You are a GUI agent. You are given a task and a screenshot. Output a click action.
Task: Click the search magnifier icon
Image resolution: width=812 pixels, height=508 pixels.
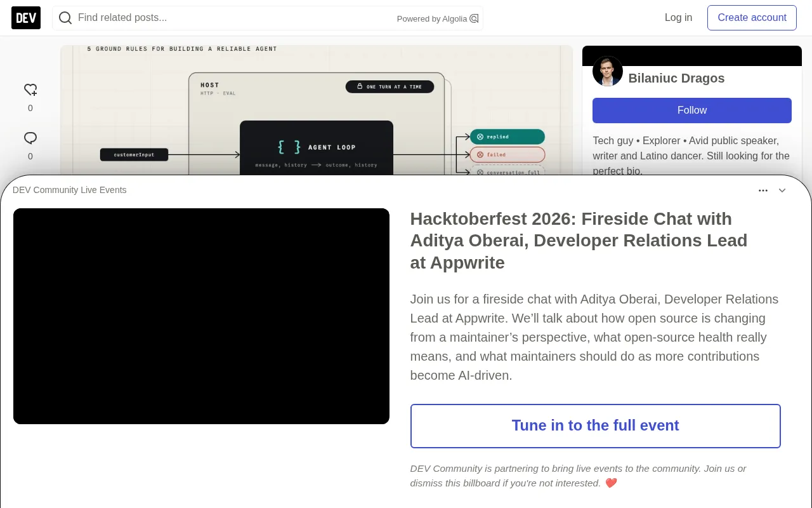[65, 18]
